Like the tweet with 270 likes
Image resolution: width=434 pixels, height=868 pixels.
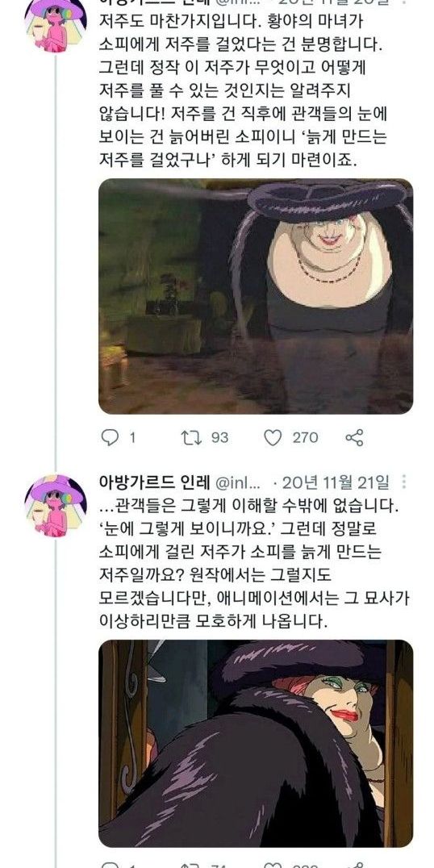coord(273,437)
